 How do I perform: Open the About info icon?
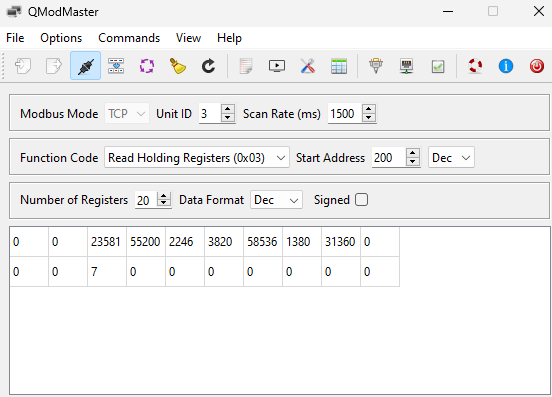click(506, 66)
